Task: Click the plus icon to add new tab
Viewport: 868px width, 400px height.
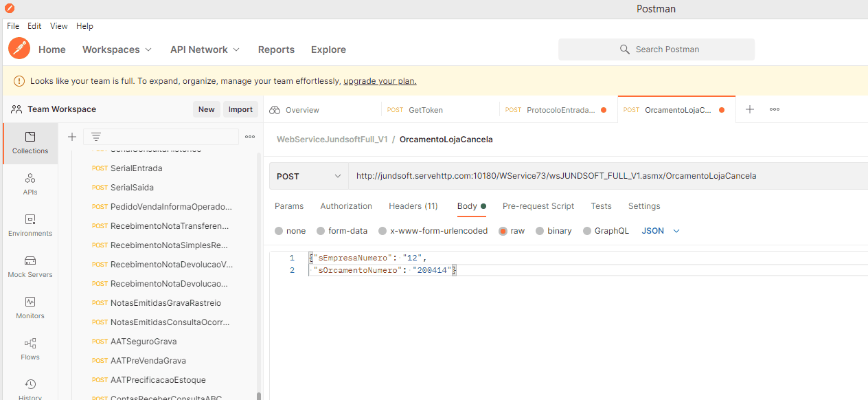Action: point(750,110)
